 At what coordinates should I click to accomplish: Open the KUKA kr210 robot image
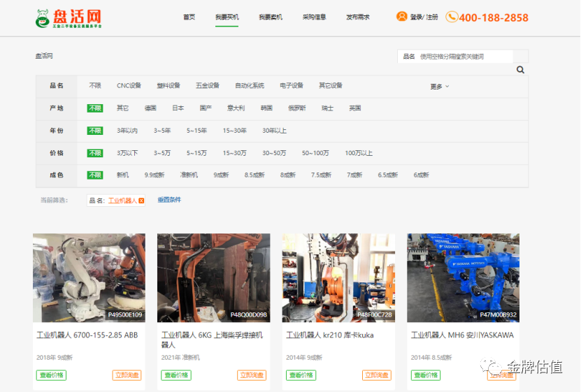pos(338,277)
